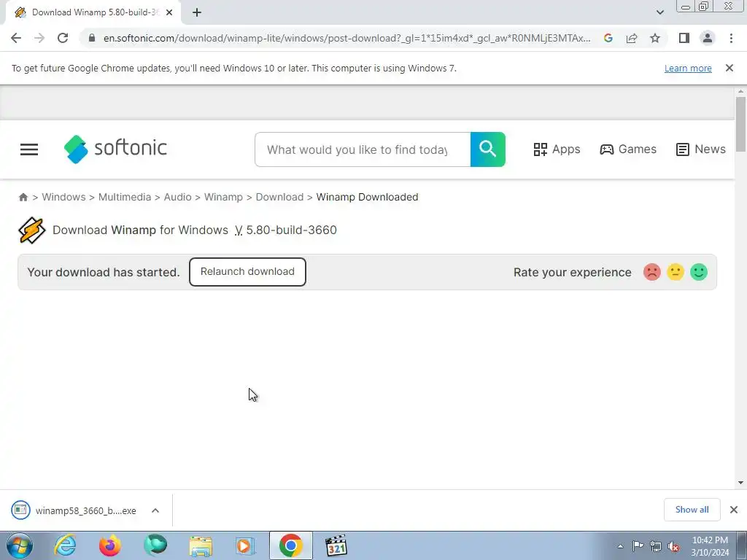Open the Google icon in the address bar
The height and width of the screenshot is (560, 747).
pos(608,38)
